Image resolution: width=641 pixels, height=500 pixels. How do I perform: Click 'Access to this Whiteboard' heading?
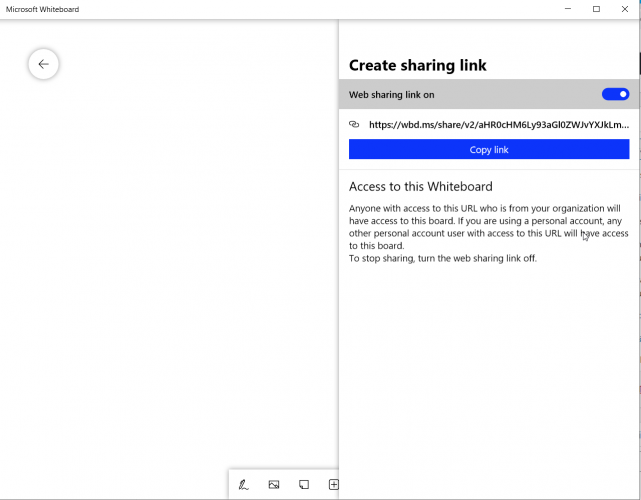coord(420,186)
